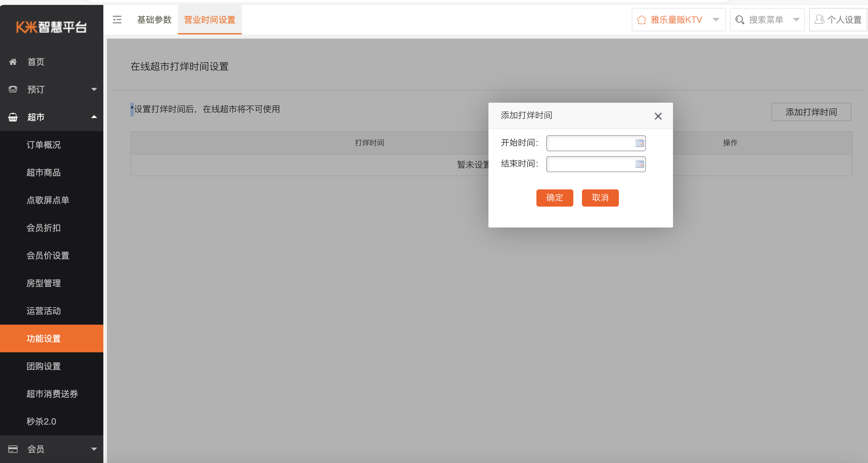Click the telephone icon beside 预订
The height and width of the screenshot is (463, 868).
(x=13, y=89)
